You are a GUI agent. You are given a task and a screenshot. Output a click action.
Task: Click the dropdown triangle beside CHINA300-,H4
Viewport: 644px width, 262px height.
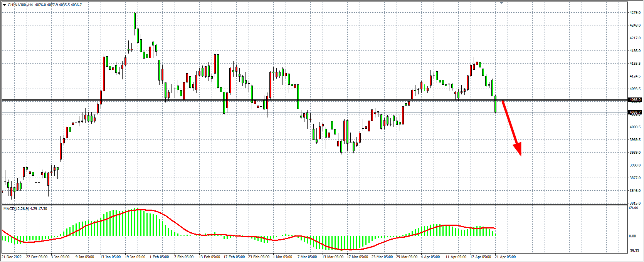(x=4, y=5)
